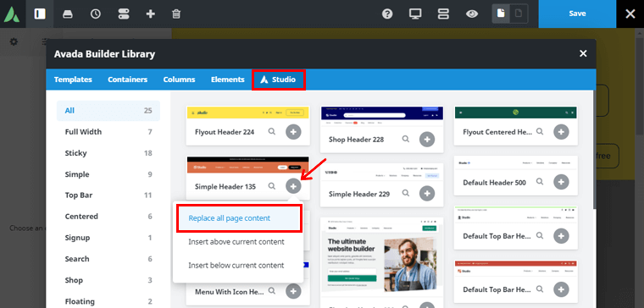Filter by Centered category
This screenshot has height=308, width=644.
click(108, 217)
